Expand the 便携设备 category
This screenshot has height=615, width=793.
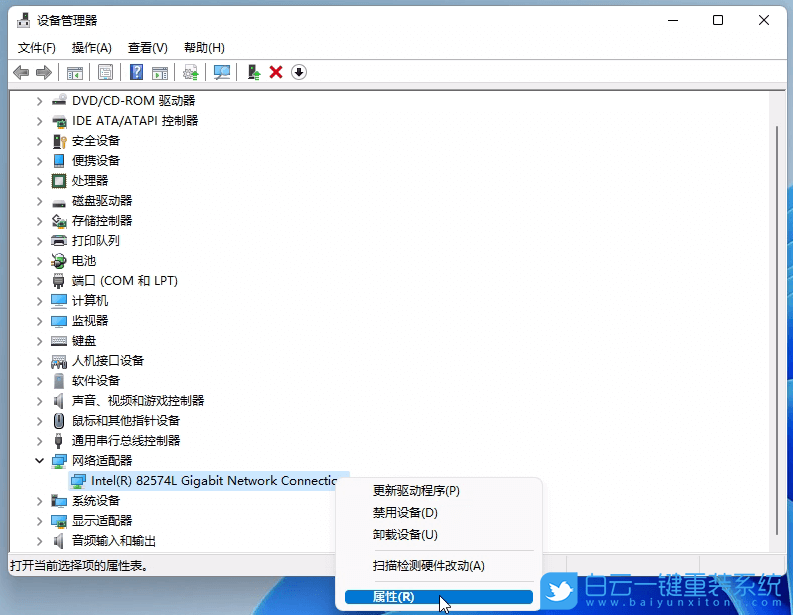tap(39, 161)
